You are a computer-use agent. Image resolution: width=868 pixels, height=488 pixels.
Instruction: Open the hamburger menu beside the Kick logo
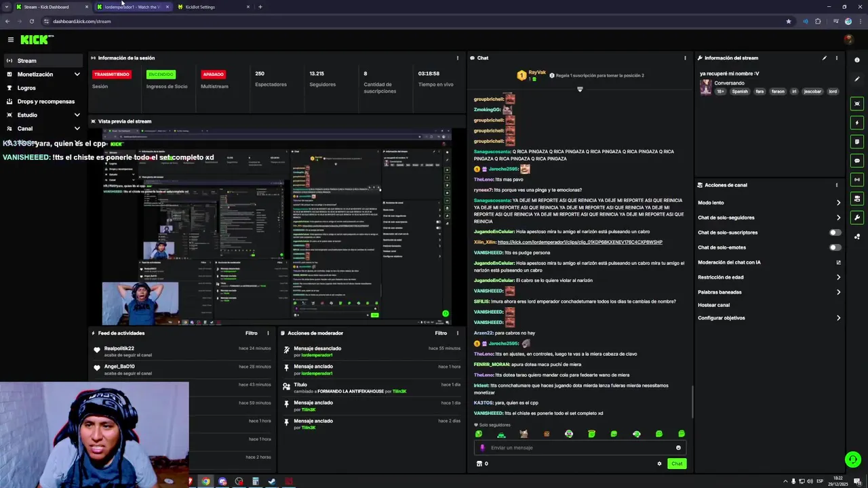(x=10, y=40)
